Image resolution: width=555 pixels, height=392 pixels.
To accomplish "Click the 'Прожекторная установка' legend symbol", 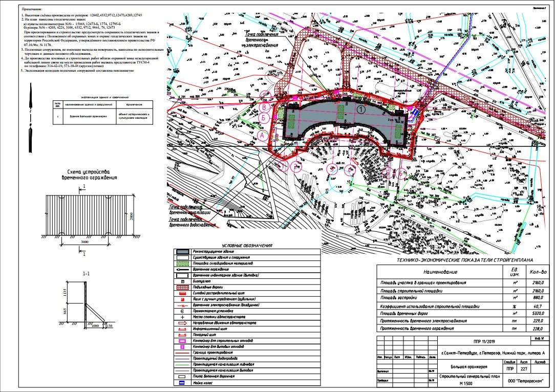I will point(182,311).
